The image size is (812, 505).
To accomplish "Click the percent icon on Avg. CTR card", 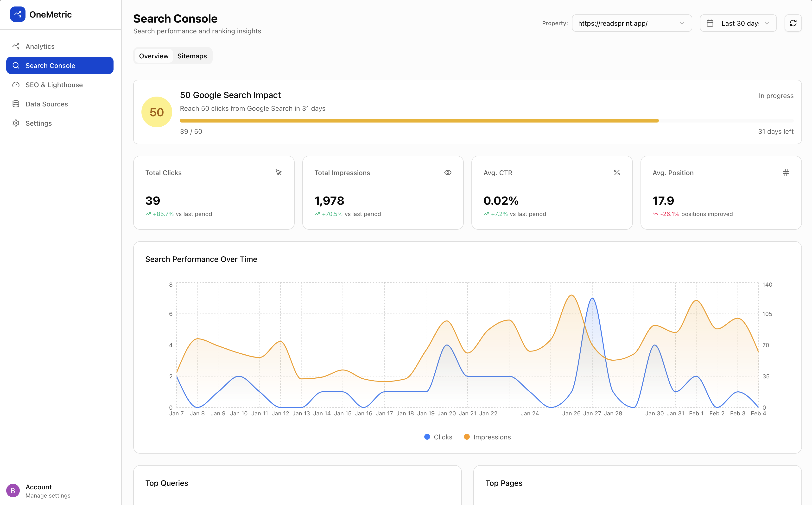I will pyautogui.click(x=617, y=173).
